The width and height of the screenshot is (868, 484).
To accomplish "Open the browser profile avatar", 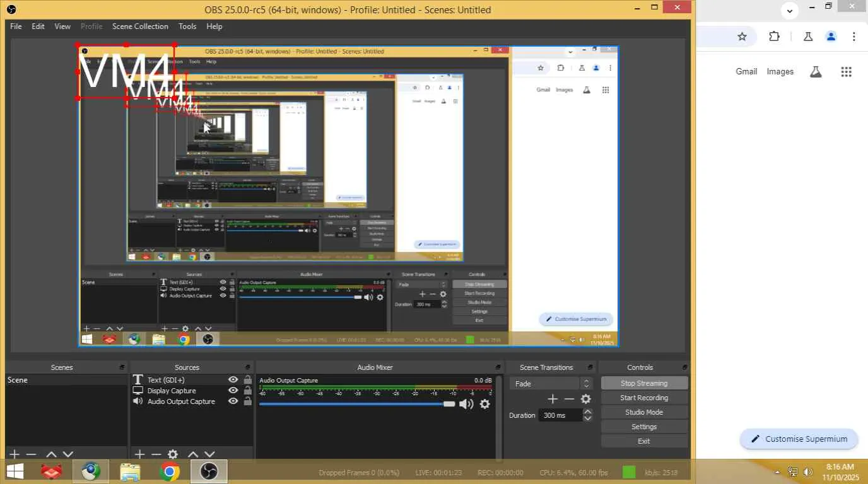I will click(x=831, y=37).
